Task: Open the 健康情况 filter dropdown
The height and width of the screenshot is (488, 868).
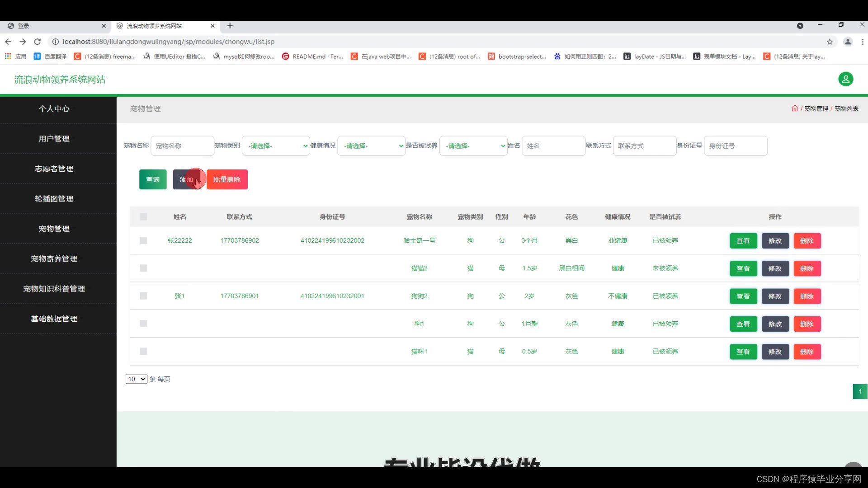Action: click(371, 146)
